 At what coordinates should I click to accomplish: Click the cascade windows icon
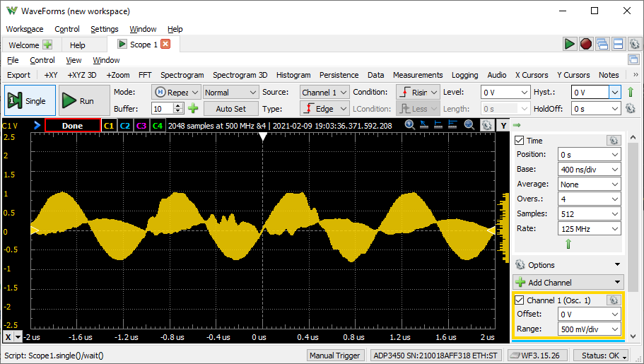point(602,44)
